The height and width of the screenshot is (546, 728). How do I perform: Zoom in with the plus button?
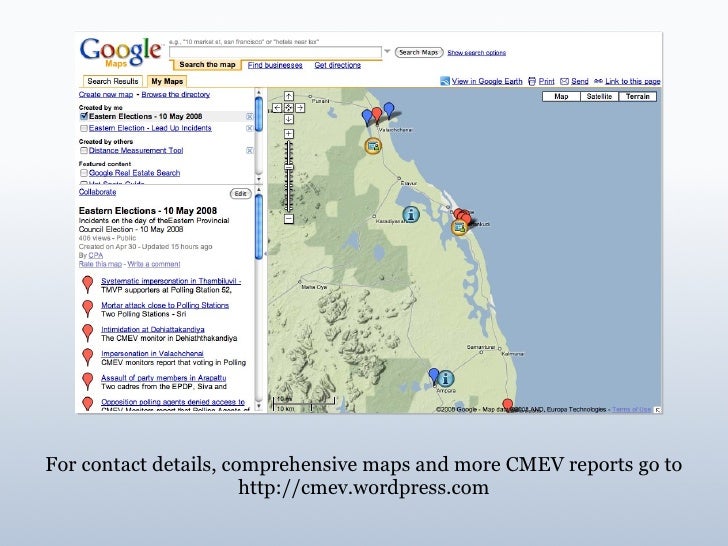coord(289,134)
